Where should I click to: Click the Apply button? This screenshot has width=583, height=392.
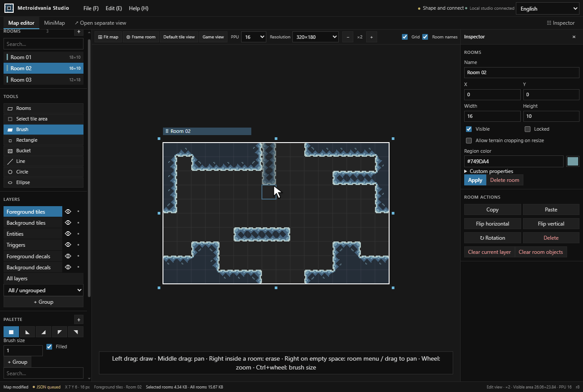475,180
